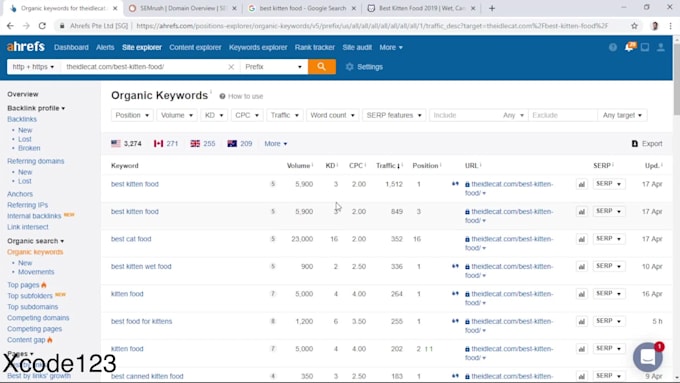Viewport: 680px width, 383px height.
Task: Open the CPC filter dropdown
Action: pyautogui.click(x=247, y=115)
